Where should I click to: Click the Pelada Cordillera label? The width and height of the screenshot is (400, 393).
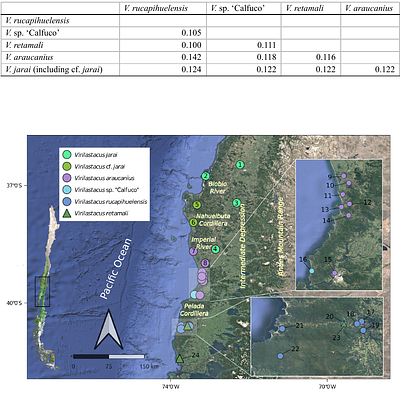(x=194, y=310)
